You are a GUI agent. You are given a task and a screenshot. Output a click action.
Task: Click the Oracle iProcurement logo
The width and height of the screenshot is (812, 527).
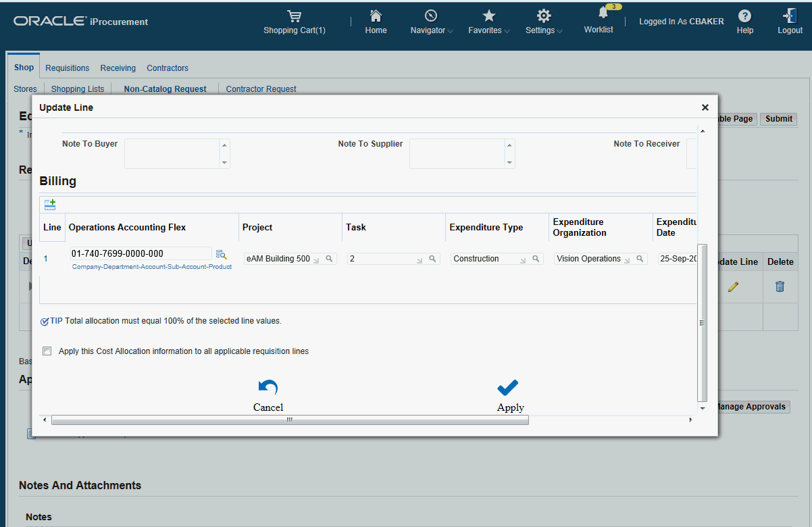[80, 21]
